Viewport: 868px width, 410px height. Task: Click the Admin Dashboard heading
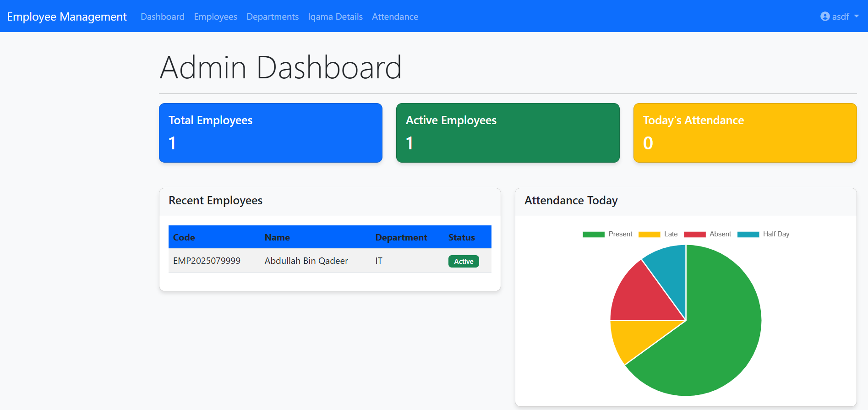(281, 67)
